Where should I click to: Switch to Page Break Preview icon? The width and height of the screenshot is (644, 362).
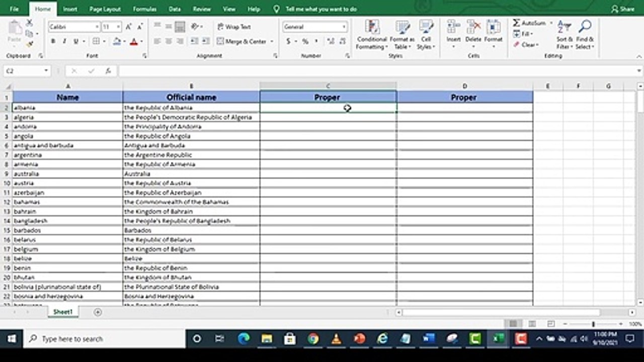[551, 324]
